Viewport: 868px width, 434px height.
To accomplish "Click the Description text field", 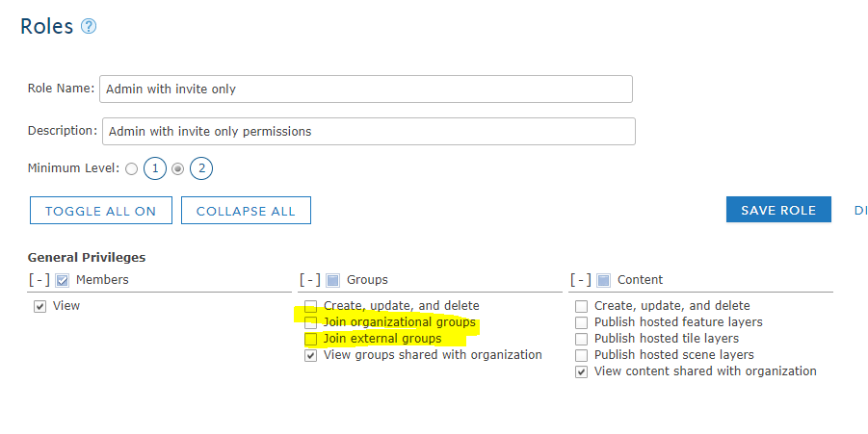I will tap(368, 131).
